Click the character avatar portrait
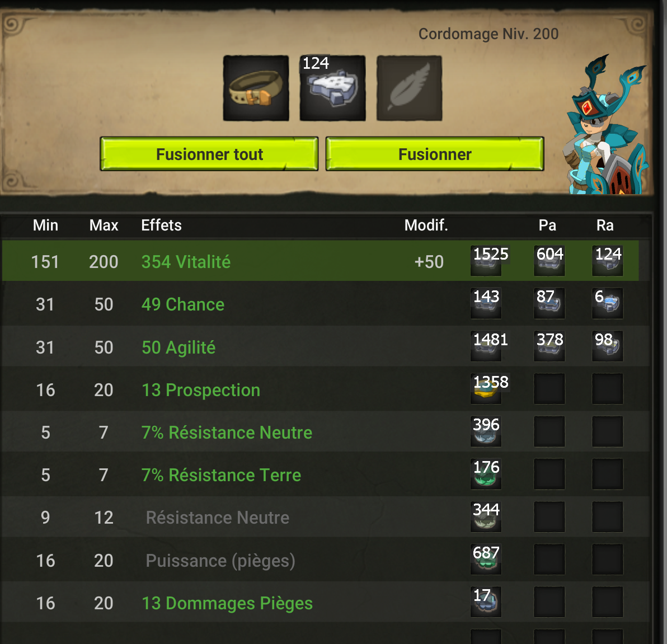667x644 pixels. pyautogui.click(x=606, y=125)
